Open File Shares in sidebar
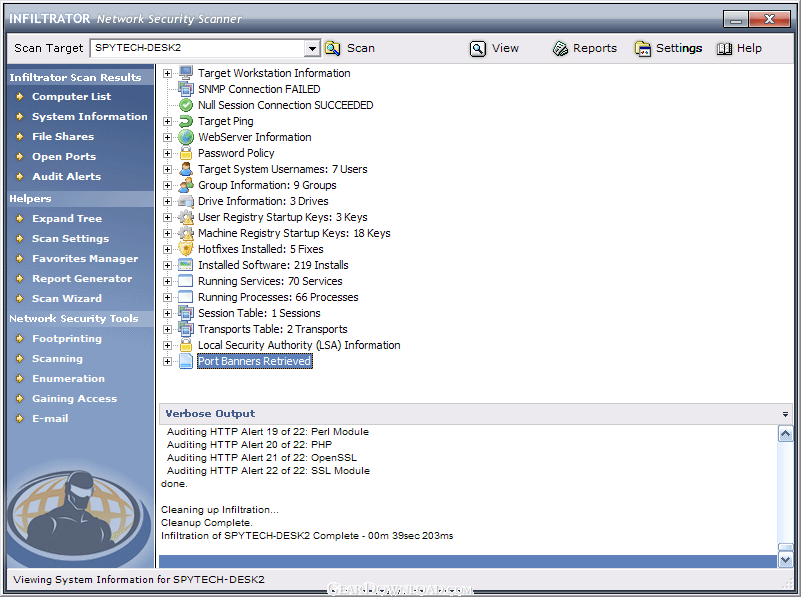Image resolution: width=801 pixels, height=597 pixels. coord(63,136)
